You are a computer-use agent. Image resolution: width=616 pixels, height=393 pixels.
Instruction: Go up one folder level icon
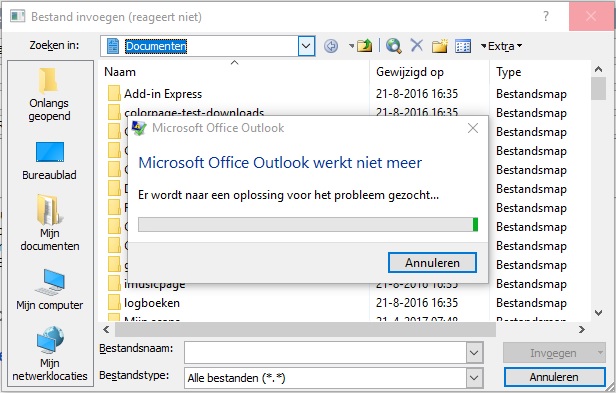pos(365,46)
